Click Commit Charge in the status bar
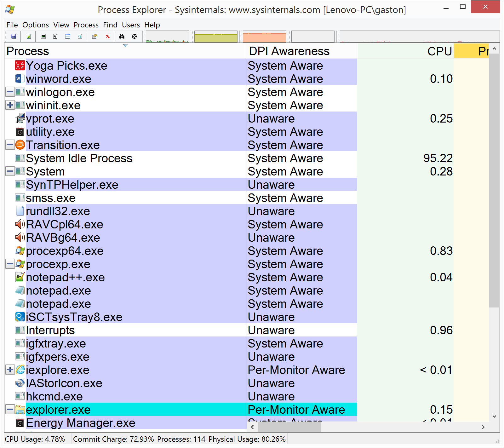The height and width of the screenshot is (448, 504). (113, 439)
